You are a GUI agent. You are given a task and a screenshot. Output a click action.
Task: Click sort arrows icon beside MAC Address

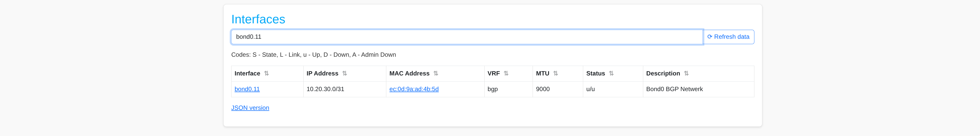(436, 73)
